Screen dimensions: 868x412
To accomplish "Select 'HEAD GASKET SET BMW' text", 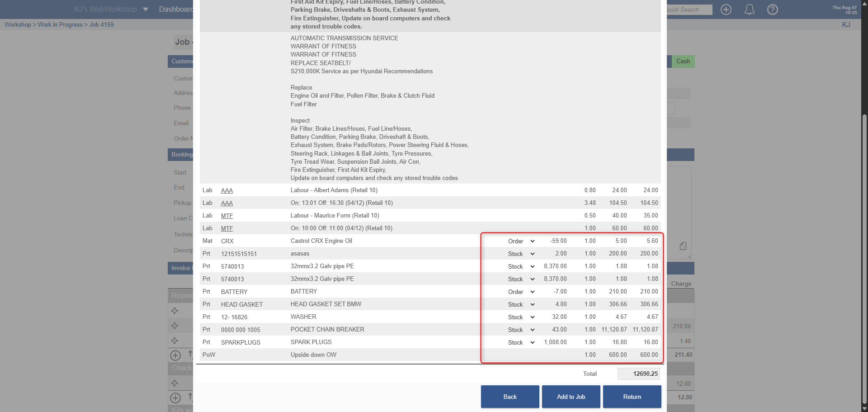I will point(326,304).
